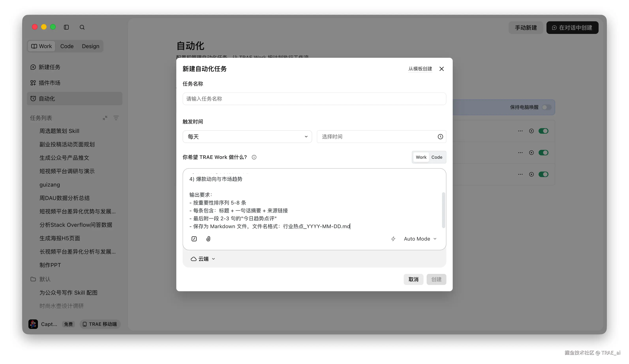Click the 取消 button
The height and width of the screenshot is (364, 629).
[413, 279]
